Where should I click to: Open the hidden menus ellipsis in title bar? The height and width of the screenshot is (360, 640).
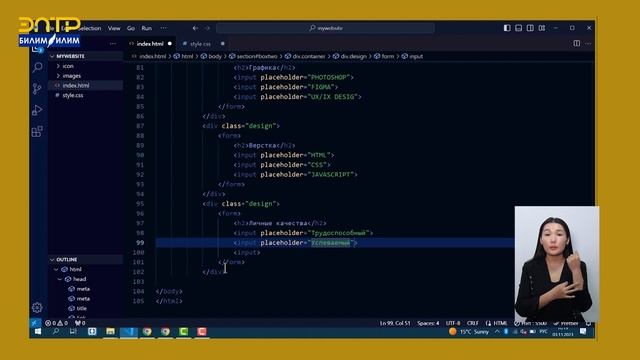coord(164,28)
